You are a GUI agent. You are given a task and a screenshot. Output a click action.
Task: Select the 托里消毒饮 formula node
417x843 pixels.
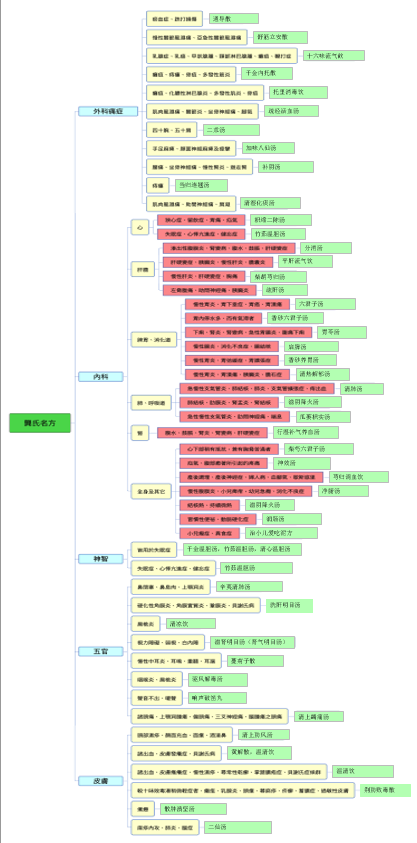[298, 92]
